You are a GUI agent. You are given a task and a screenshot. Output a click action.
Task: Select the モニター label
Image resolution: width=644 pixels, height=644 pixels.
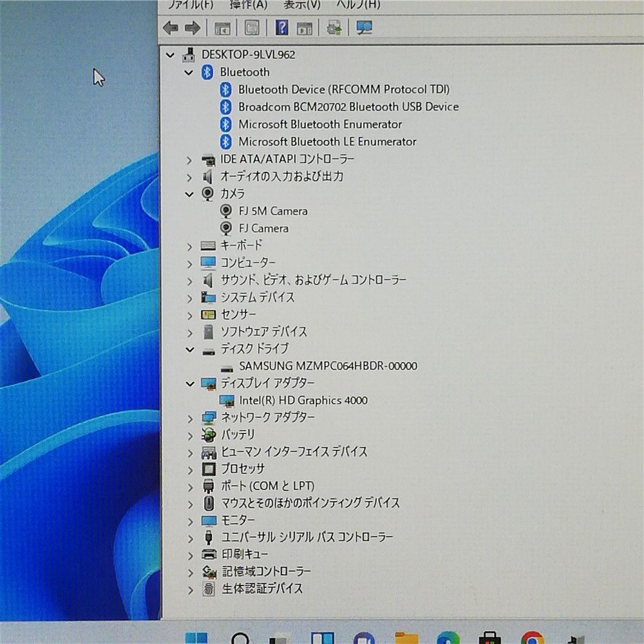[x=238, y=520]
